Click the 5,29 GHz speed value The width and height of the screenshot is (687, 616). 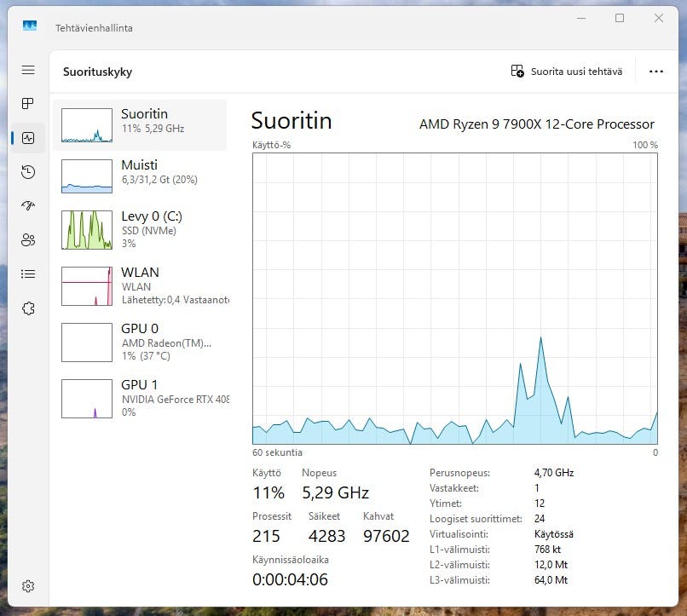(x=336, y=492)
